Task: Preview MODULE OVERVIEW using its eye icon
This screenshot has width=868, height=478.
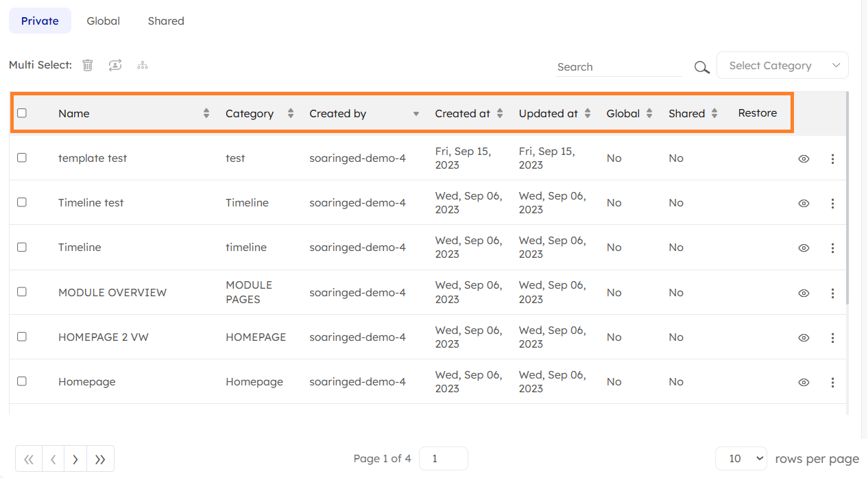Action: (804, 293)
